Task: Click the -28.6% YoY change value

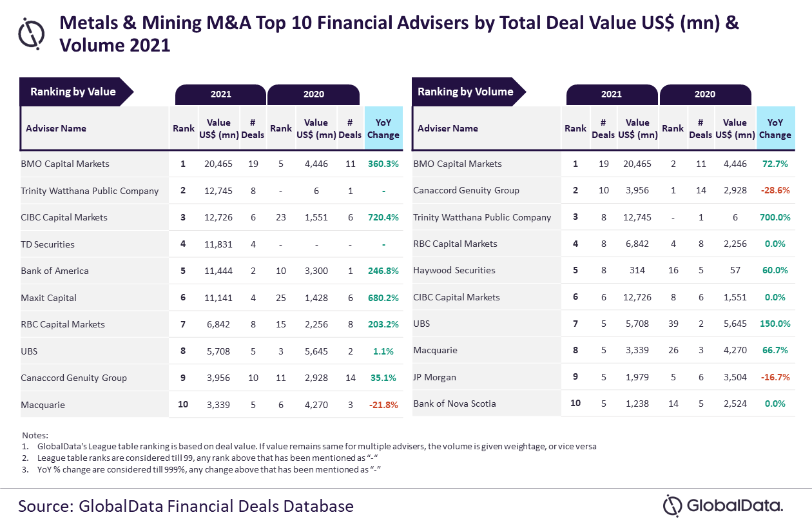Action: 775,190
